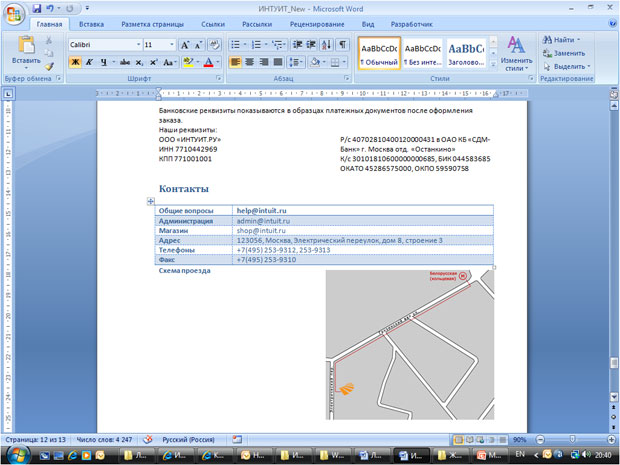
Task: Click the vertical scrollbar thumb
Action: pos(614,363)
